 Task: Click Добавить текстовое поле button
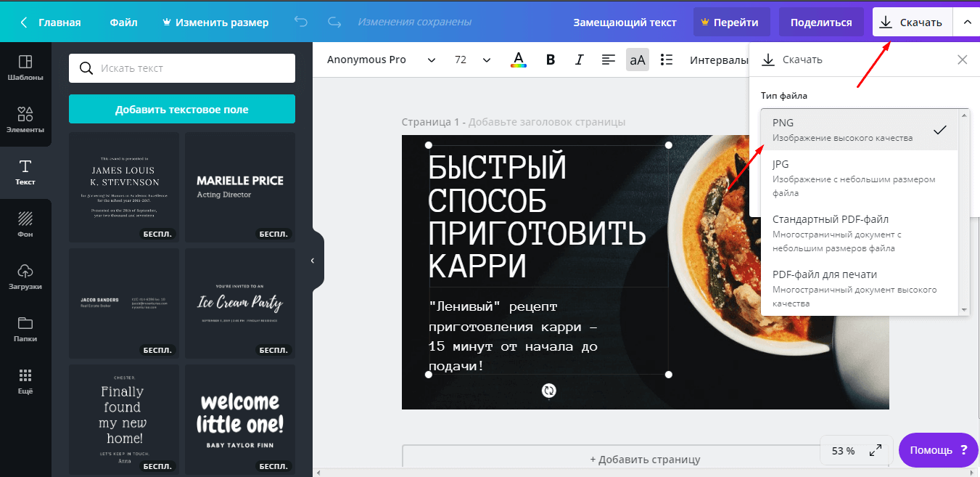click(181, 110)
